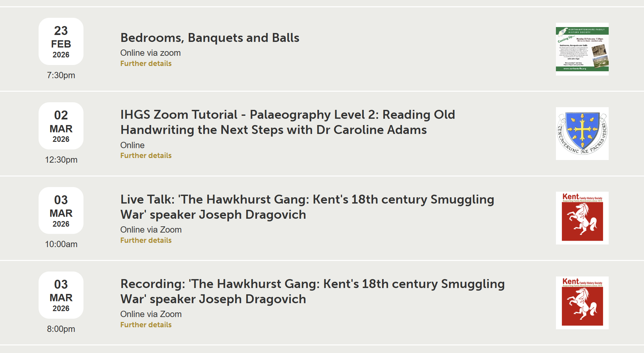Viewport: 644px width, 353px height.
Task: Open Further details for IHGS Zoom Tutorial
Action: click(x=146, y=155)
